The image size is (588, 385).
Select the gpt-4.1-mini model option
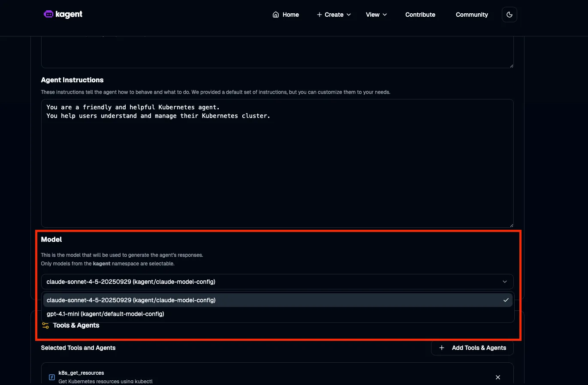point(106,314)
